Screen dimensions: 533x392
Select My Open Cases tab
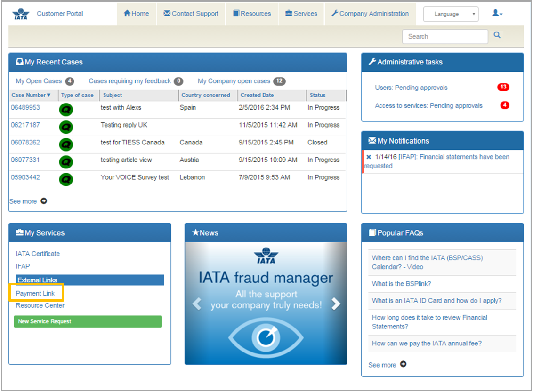39,81
